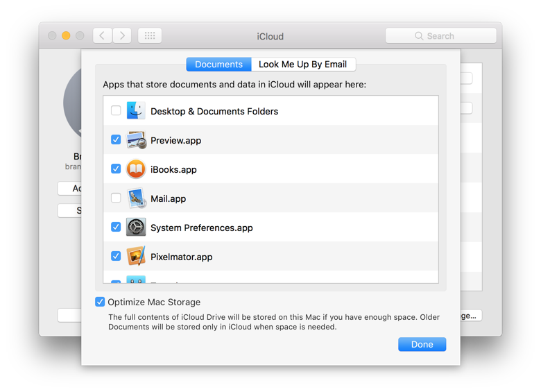The image size is (541, 392).
Task: Click the Mail.app stamp icon
Action: pos(136,198)
